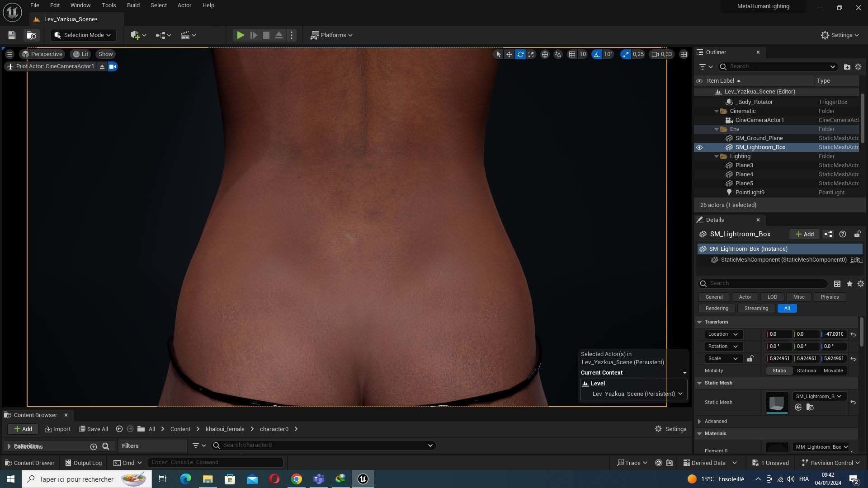Toggle favorites star in Details panel
This screenshot has width=868, height=488.
coord(849,284)
